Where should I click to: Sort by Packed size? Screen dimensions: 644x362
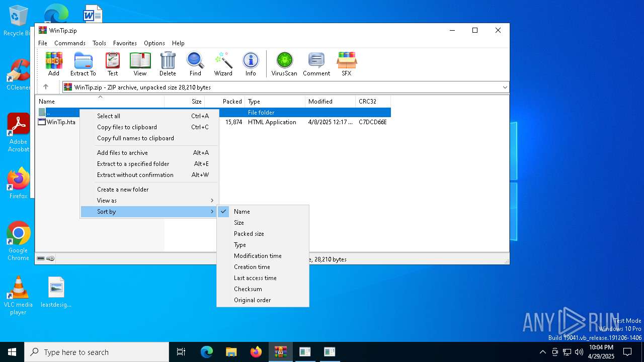pyautogui.click(x=263, y=234)
